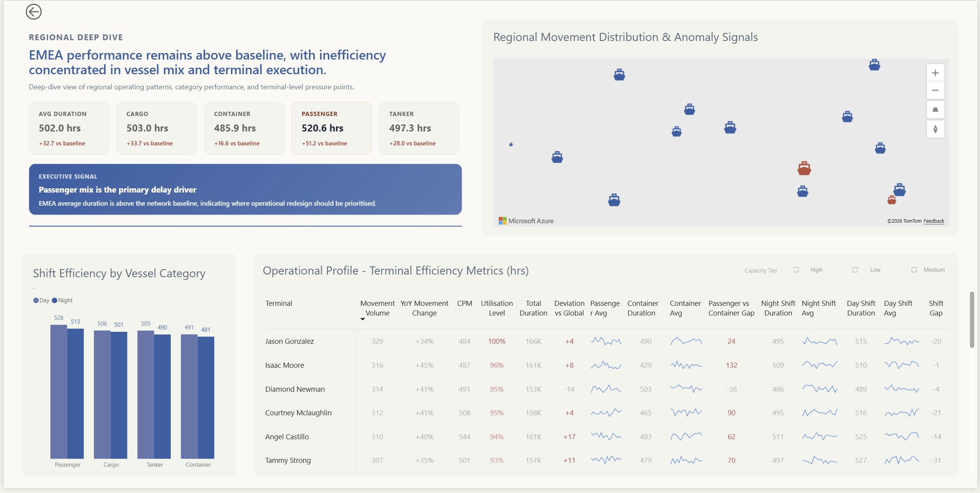Check the Low capacity tier checkbox

click(855, 270)
